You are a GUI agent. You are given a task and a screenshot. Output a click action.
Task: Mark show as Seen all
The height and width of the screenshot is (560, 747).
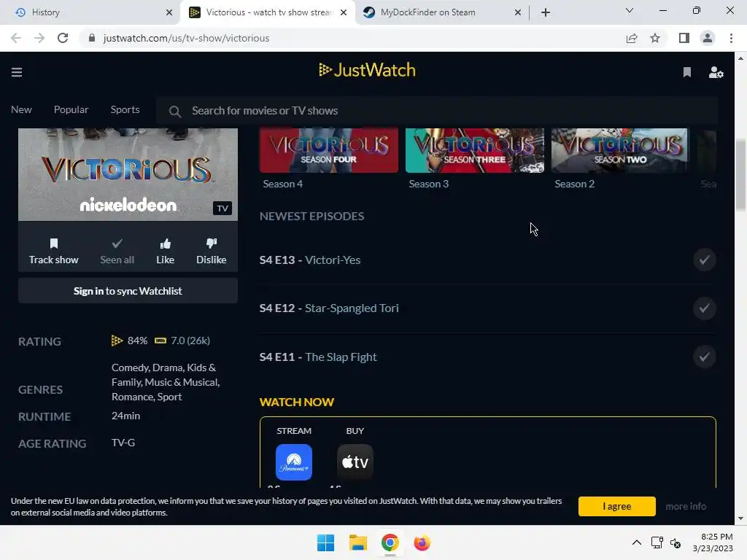117,252
